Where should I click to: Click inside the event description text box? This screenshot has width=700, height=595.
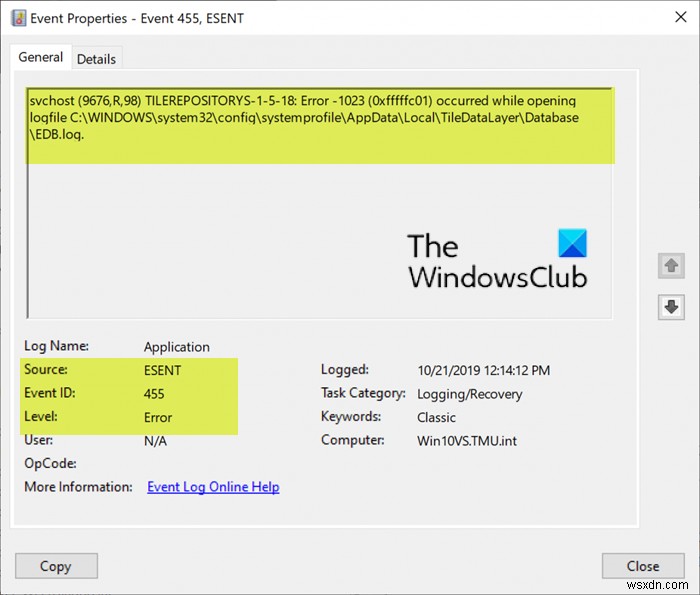[x=320, y=203]
